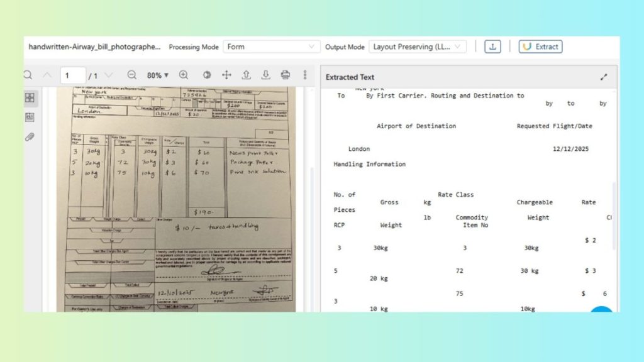The image size is (644, 362).
Task: Enable the pan/move tool in viewer
Action: tap(226, 75)
